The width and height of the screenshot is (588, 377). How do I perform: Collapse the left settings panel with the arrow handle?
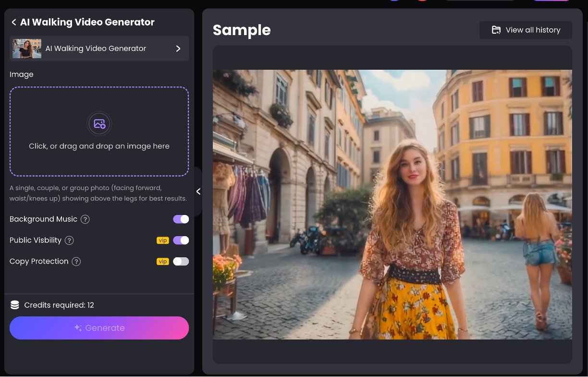[x=198, y=191]
